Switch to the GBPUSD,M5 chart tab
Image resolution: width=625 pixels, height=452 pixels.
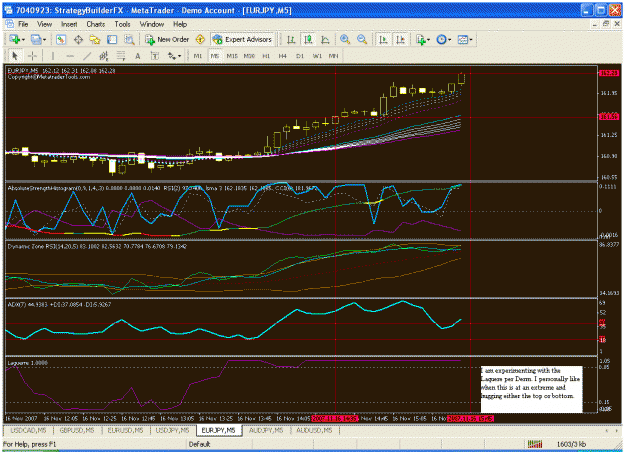click(77, 430)
